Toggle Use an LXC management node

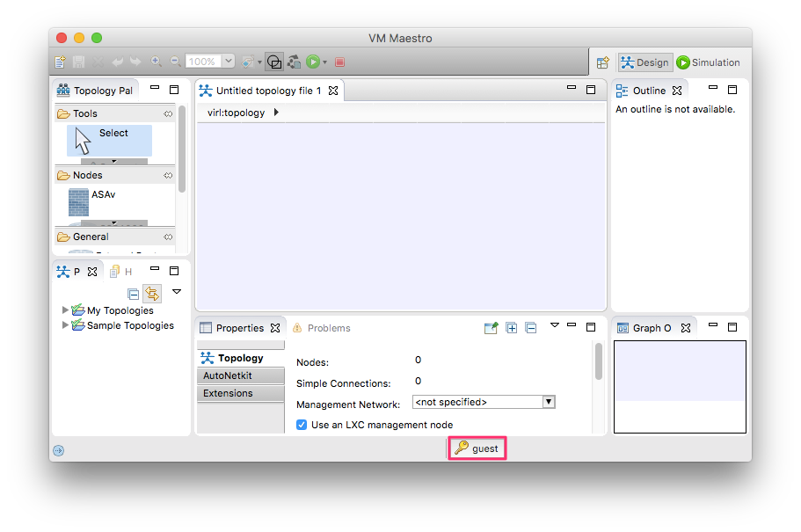click(302, 425)
